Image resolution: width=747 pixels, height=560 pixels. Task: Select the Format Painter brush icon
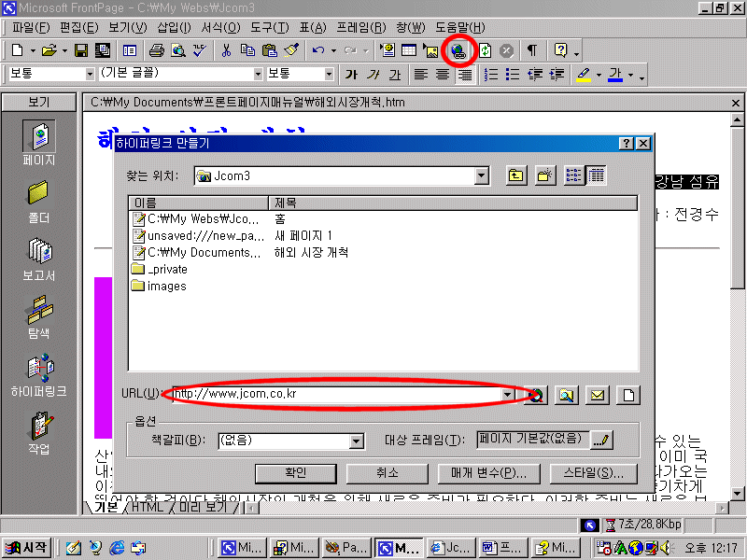click(x=291, y=50)
